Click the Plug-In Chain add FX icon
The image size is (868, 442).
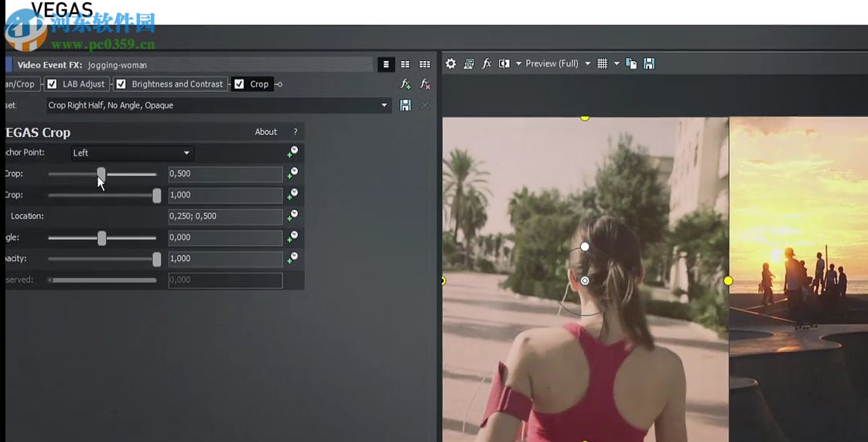coord(405,84)
